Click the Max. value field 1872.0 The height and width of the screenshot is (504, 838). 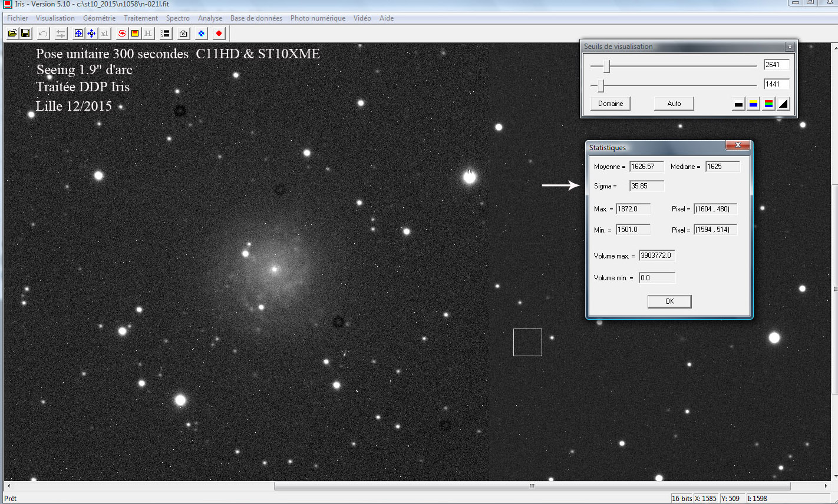(633, 209)
